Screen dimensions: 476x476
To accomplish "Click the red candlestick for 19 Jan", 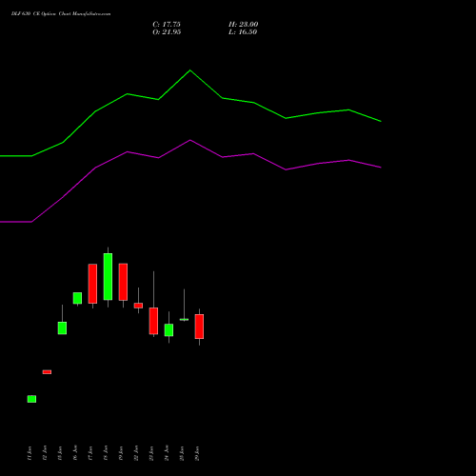I will [x=123, y=282].
